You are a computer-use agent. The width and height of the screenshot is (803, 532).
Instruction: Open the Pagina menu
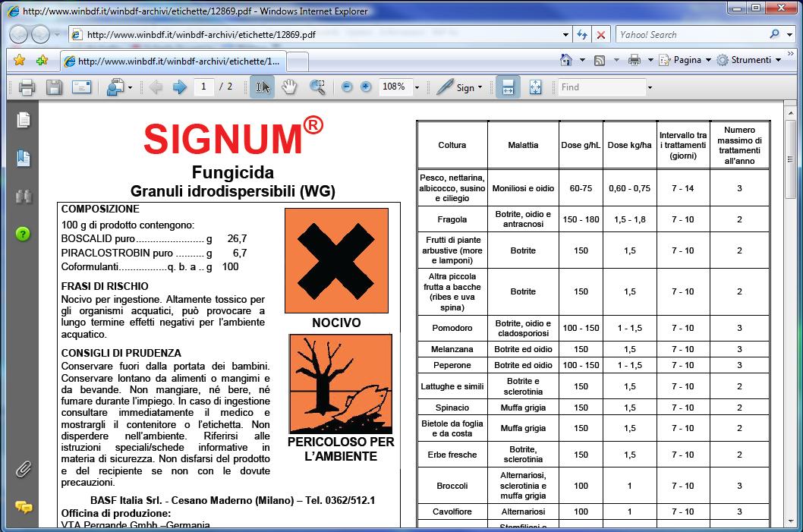pos(685,60)
